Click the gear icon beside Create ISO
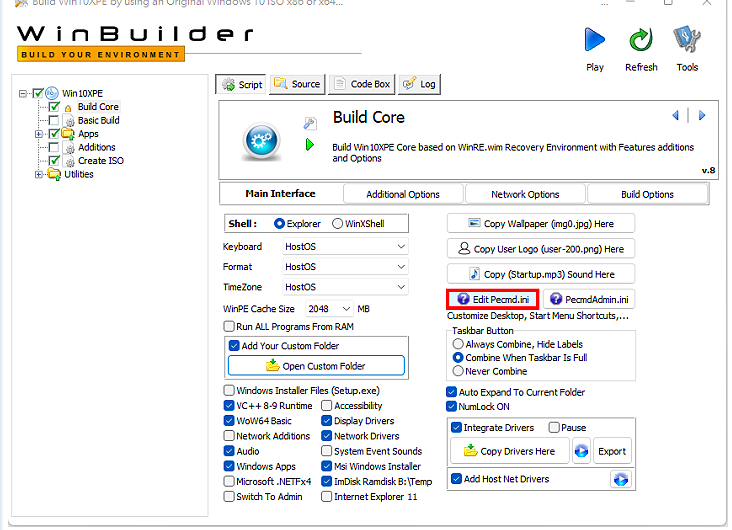Image resolution: width=732 pixels, height=530 pixels. pyautogui.click(x=70, y=162)
